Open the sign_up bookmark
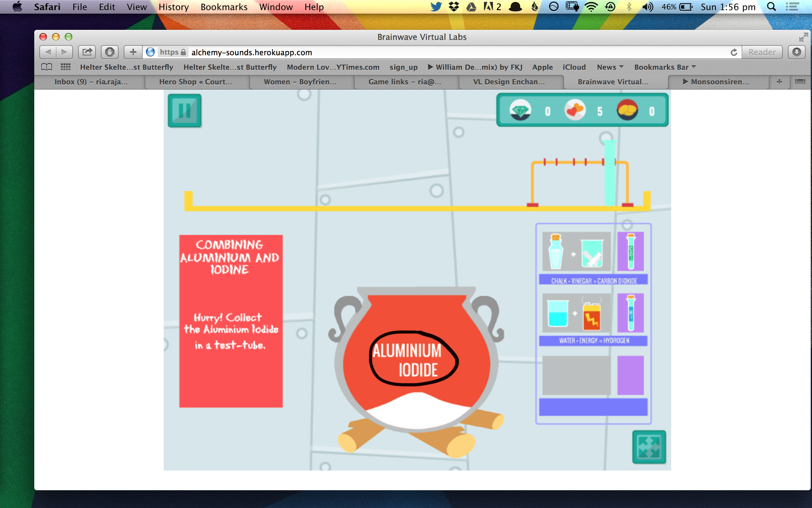Image resolution: width=812 pixels, height=508 pixels. (x=403, y=67)
